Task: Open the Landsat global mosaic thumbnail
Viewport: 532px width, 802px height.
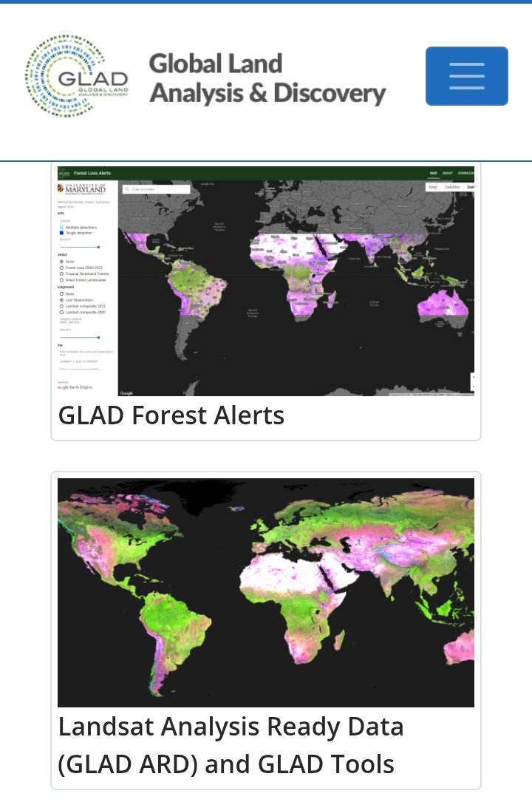Action: [266, 593]
